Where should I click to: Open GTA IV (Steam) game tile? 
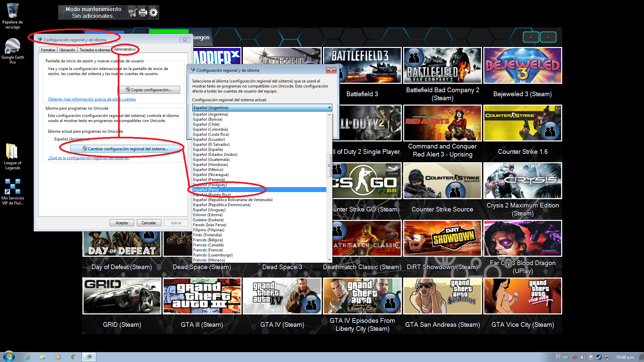pos(282,296)
